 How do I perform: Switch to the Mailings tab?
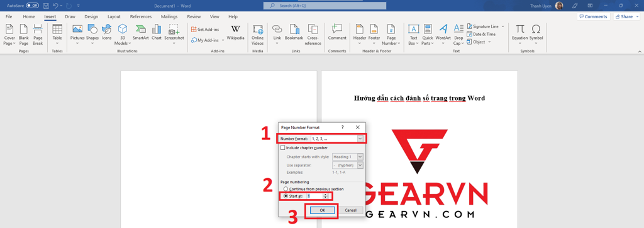[169, 17]
